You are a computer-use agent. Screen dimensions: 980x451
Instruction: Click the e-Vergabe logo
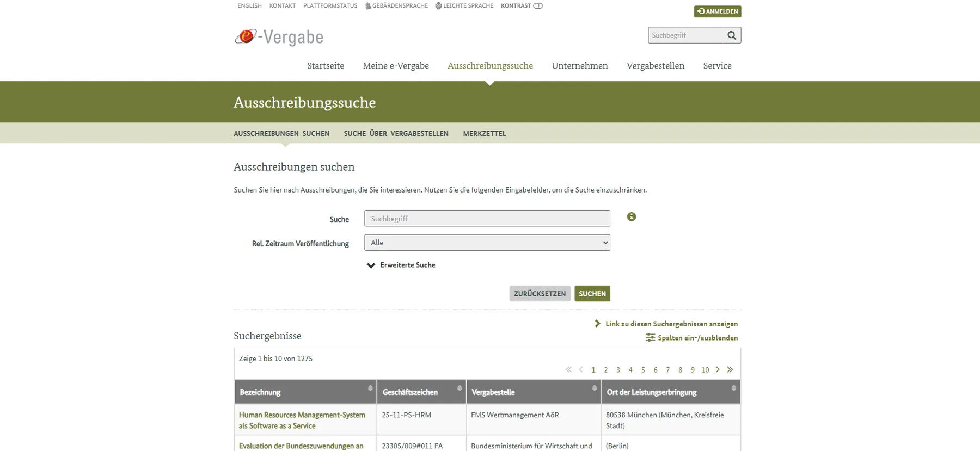pyautogui.click(x=279, y=37)
